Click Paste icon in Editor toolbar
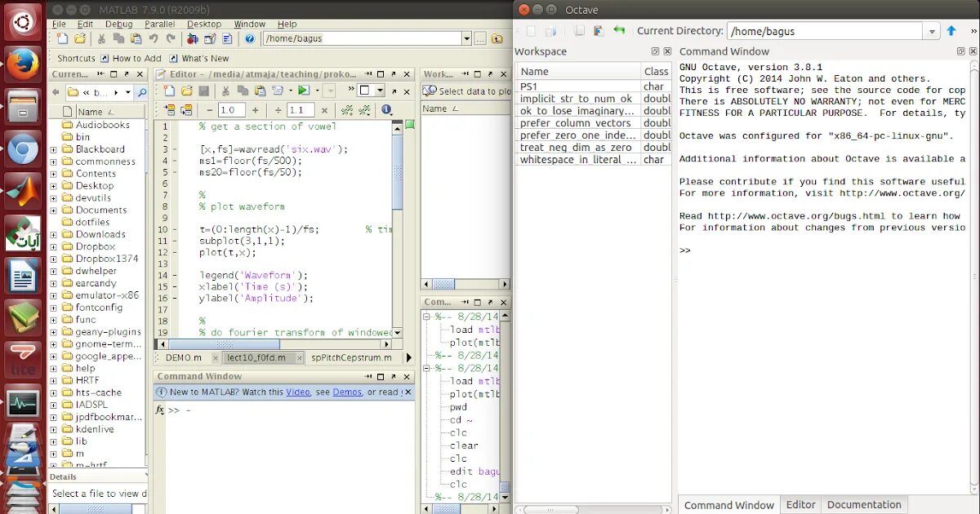The height and width of the screenshot is (514, 980). [260, 91]
